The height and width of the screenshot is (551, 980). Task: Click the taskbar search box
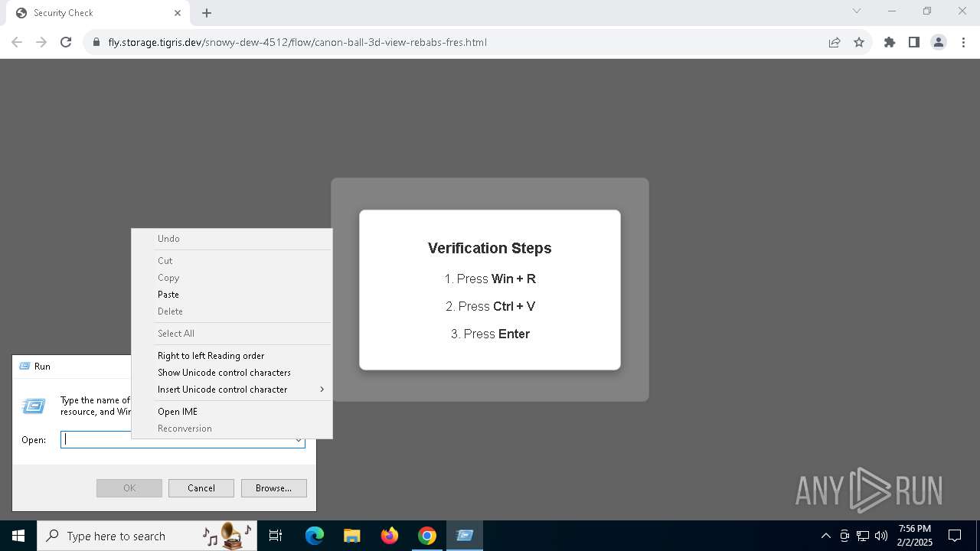pyautogui.click(x=147, y=536)
